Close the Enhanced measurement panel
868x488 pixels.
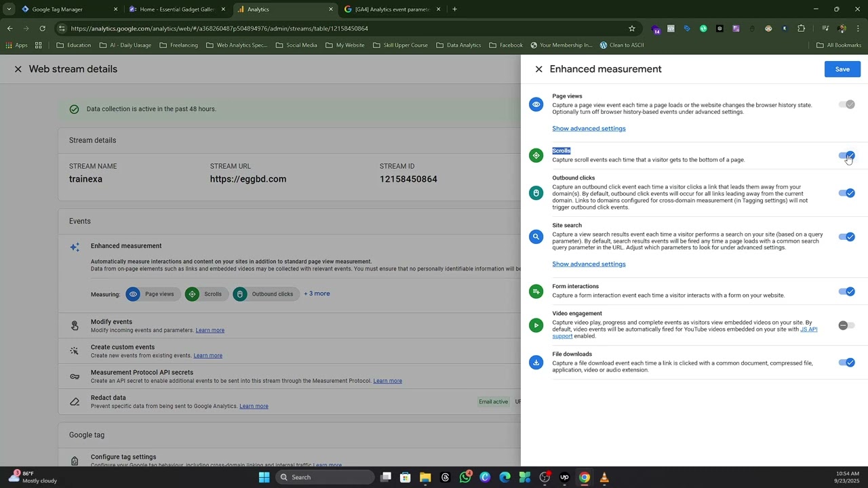coord(538,69)
